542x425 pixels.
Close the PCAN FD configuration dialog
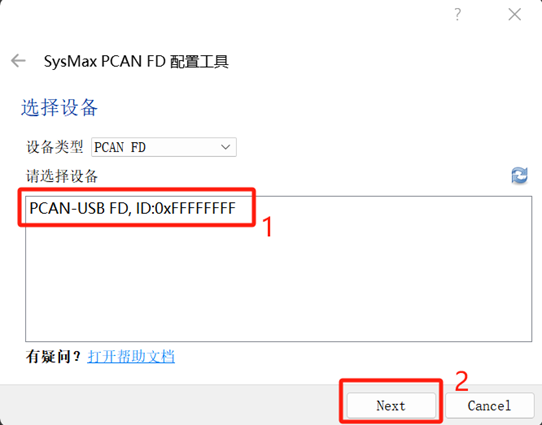515,15
